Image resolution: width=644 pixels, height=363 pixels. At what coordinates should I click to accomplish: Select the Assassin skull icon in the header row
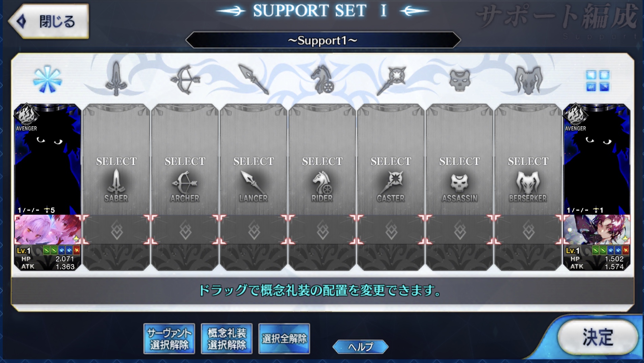pos(460,81)
